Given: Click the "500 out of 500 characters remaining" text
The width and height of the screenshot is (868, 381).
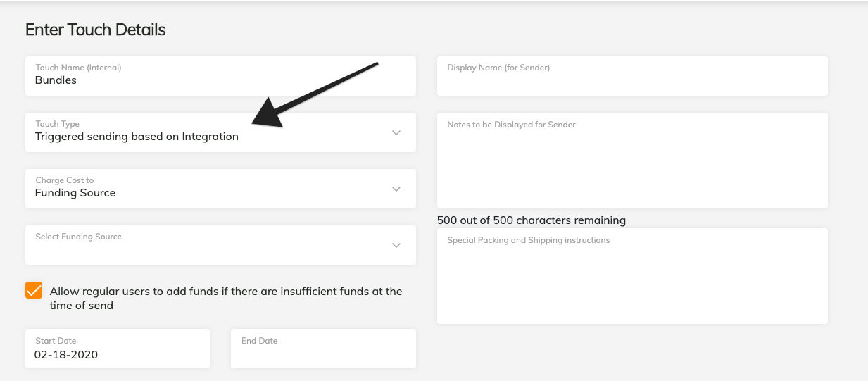Looking at the screenshot, I should (x=532, y=220).
